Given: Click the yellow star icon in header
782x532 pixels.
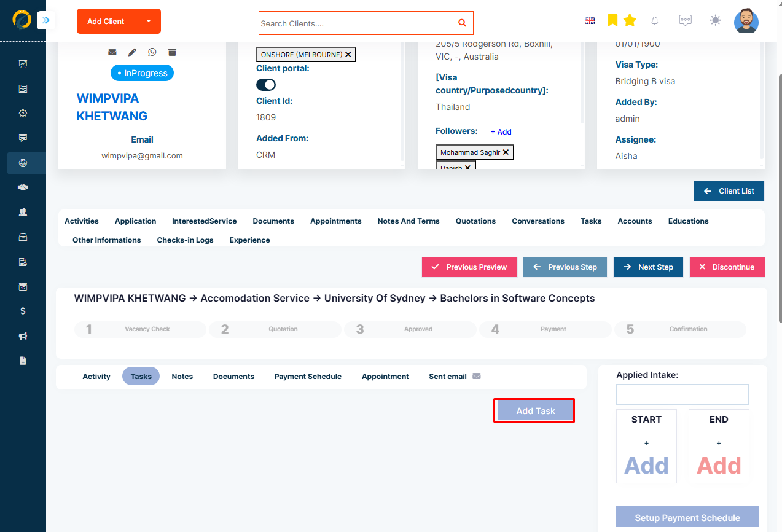Looking at the screenshot, I should pyautogui.click(x=630, y=20).
